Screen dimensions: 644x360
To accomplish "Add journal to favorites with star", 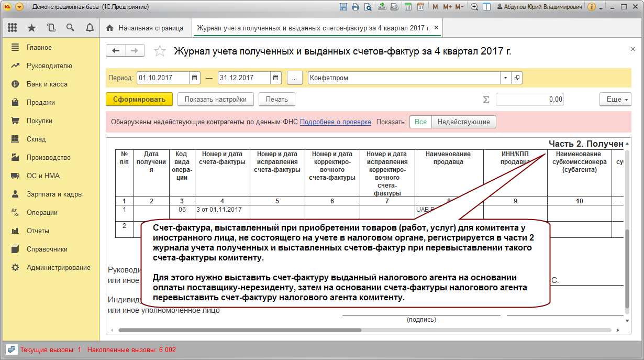I will [x=160, y=51].
